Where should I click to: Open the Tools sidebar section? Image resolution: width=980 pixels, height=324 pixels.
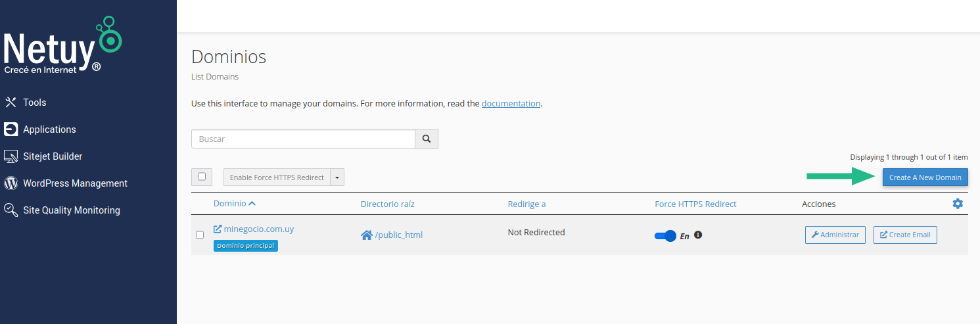(x=34, y=103)
